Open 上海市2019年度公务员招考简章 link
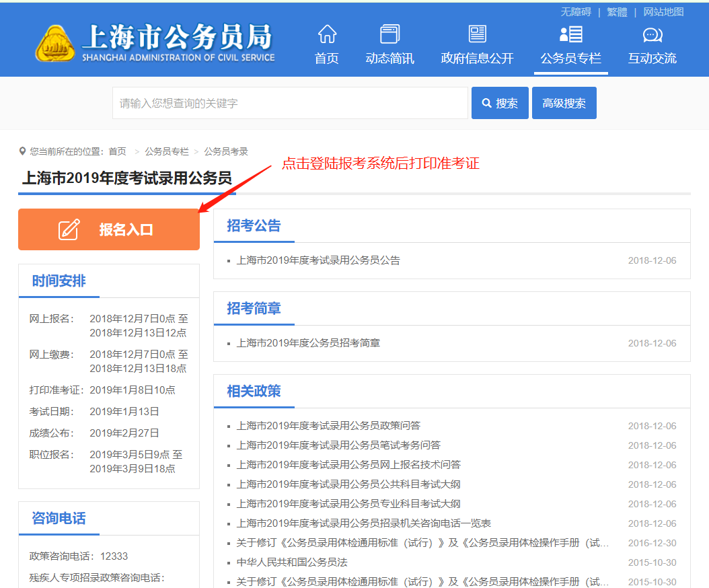The height and width of the screenshot is (588, 709). 308,343
